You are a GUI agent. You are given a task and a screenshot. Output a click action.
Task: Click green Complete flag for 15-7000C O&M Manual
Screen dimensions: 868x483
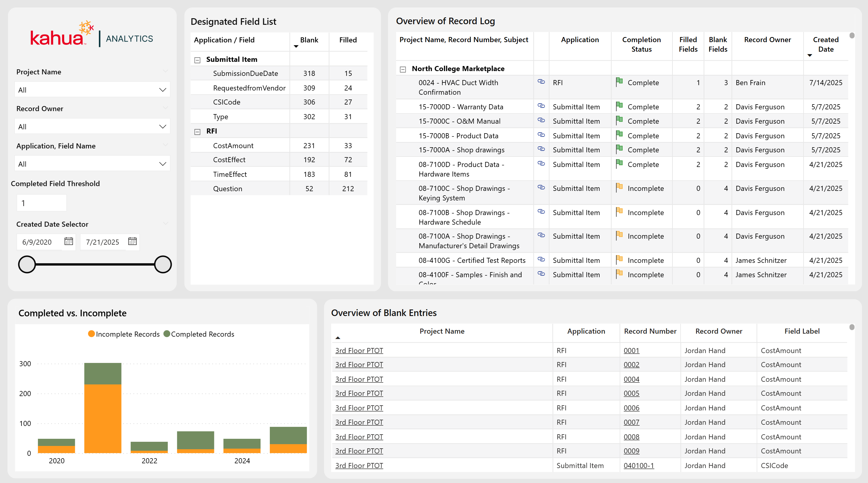(x=619, y=120)
